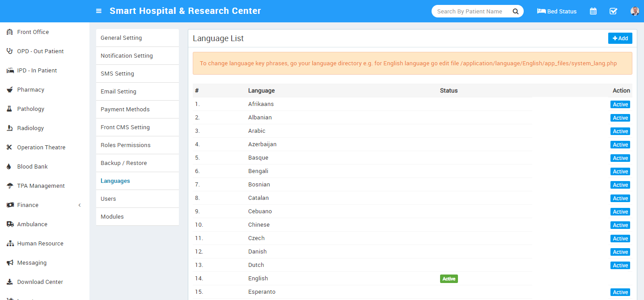Screen dimensions: 644x300
Task: Click the Bed Status bed icon
Action: [x=541, y=11]
